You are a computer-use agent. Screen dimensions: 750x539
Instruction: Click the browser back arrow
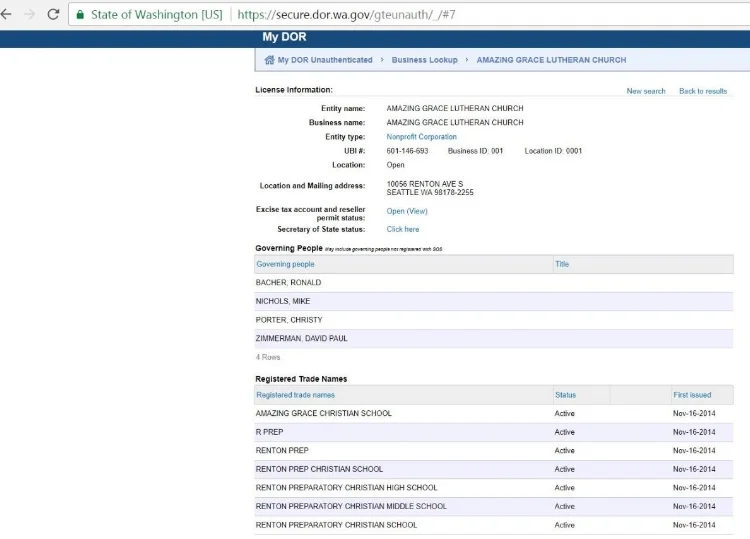[6, 14]
